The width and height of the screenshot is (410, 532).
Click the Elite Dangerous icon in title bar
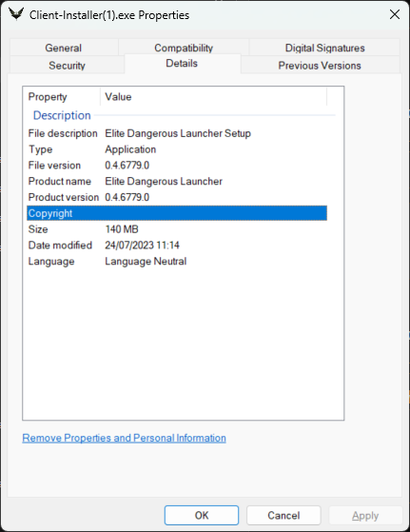pos(16,14)
